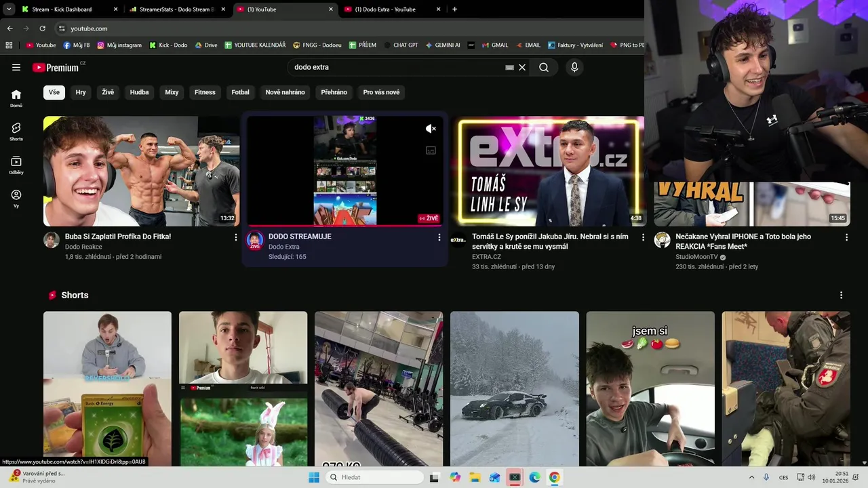
Task: Open the YOUTUBE KALENDÁŘ bookmark
Action: [x=255, y=45]
